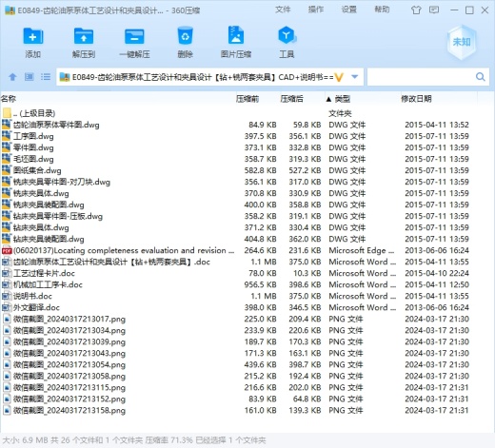Expand the address path dropdown arrow
This screenshot has width=495, height=448.
point(355,77)
